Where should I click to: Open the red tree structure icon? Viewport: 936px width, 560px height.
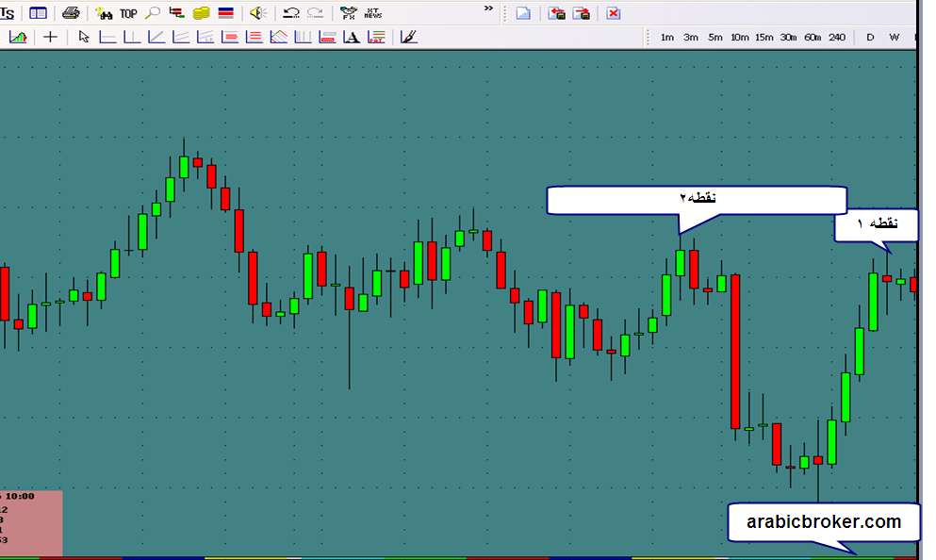coord(176,12)
